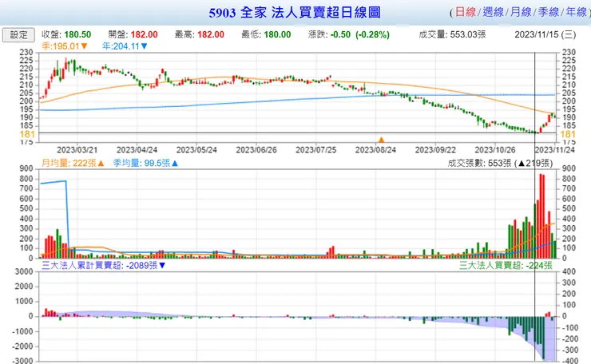Open the 設定 settings button

click(18, 35)
